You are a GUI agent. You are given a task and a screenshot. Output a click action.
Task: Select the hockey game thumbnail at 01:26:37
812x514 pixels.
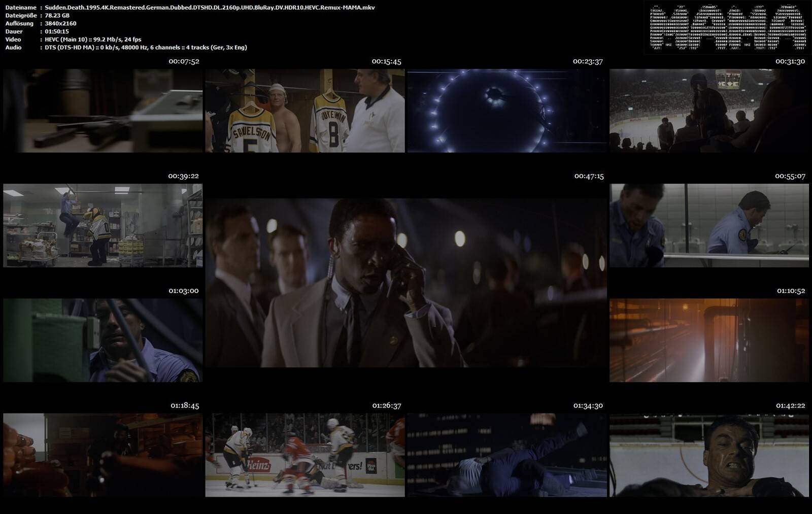(x=305, y=455)
